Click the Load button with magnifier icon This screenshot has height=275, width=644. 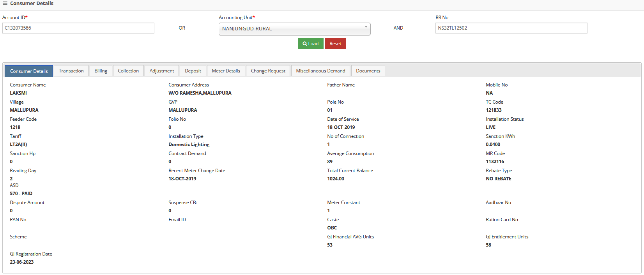[x=310, y=44]
